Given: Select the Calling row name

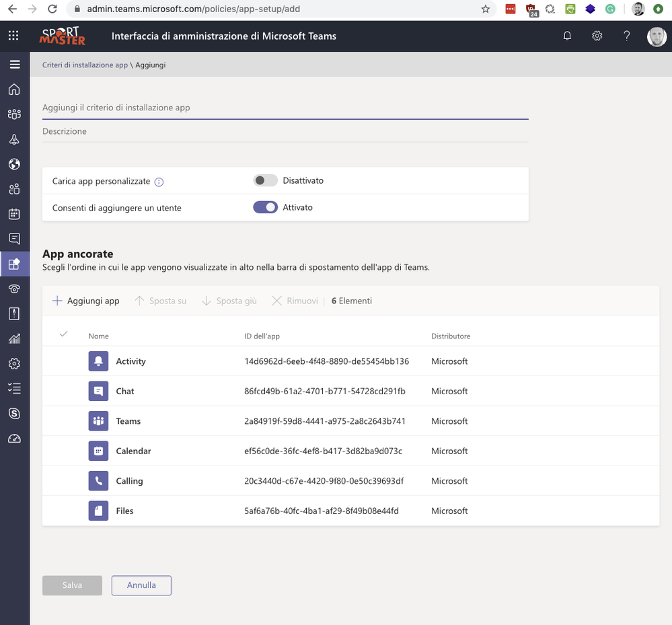Looking at the screenshot, I should (x=129, y=481).
